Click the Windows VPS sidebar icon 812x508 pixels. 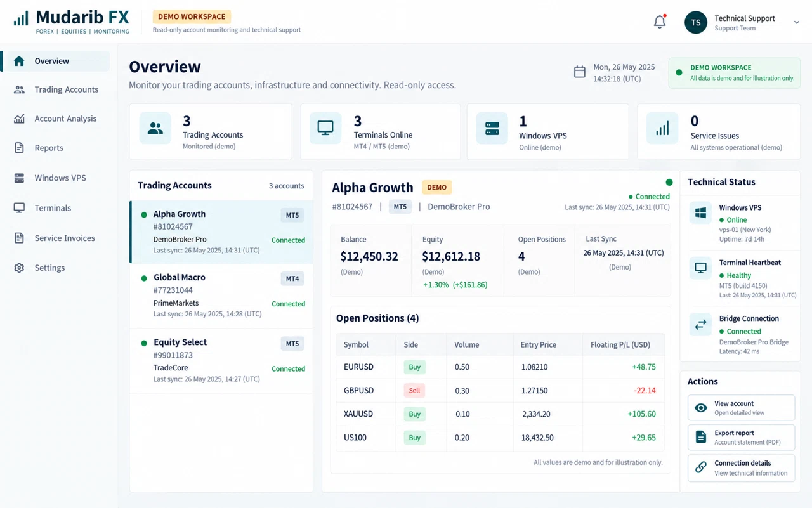click(x=19, y=178)
